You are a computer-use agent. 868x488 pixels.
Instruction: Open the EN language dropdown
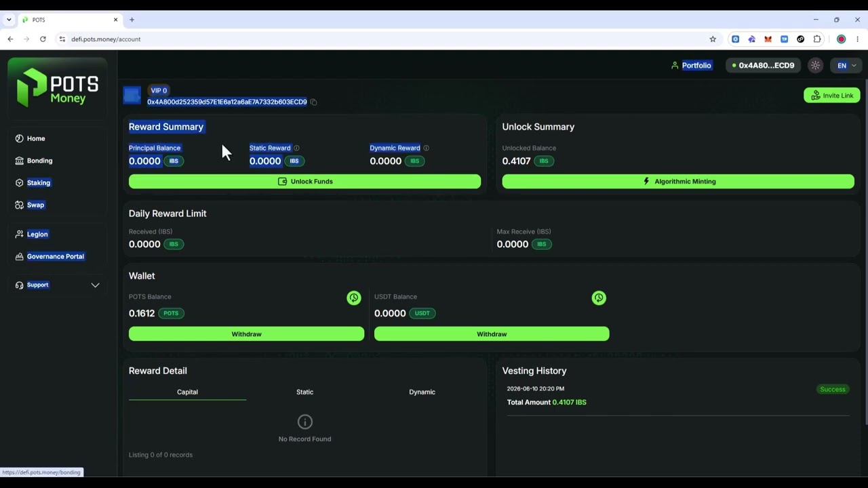coord(846,66)
